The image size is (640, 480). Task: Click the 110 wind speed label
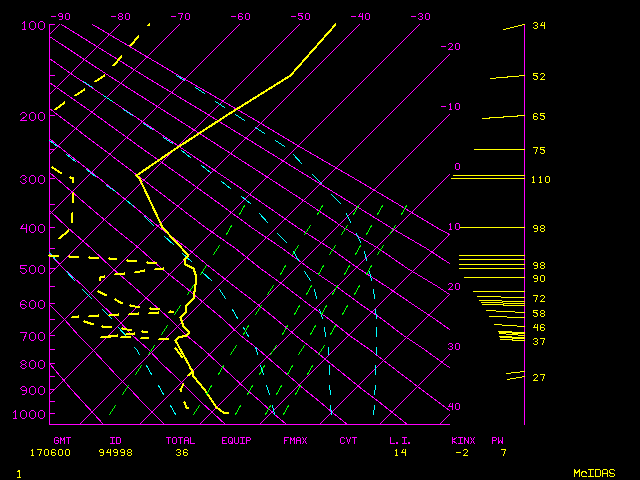541,180
